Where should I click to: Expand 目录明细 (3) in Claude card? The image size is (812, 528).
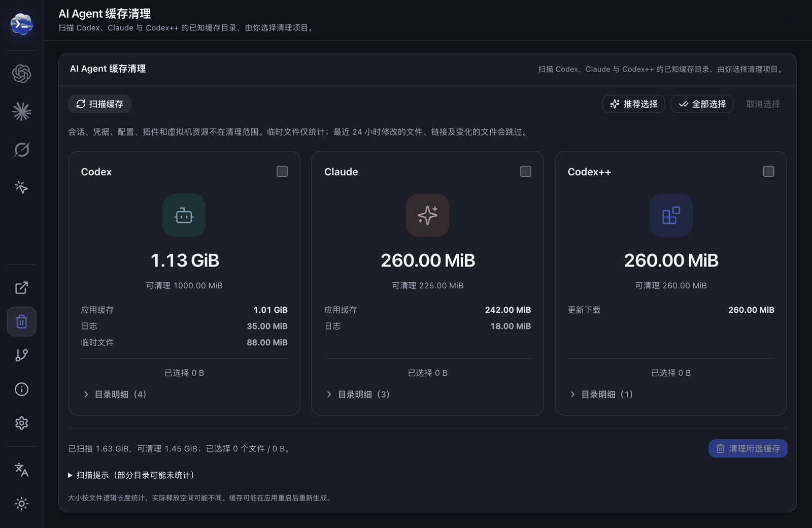click(358, 394)
